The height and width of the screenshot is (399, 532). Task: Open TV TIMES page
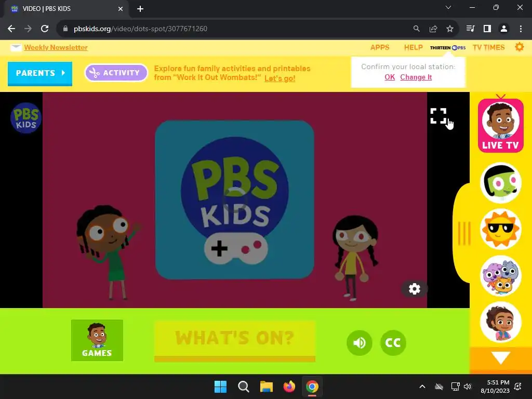(488, 47)
